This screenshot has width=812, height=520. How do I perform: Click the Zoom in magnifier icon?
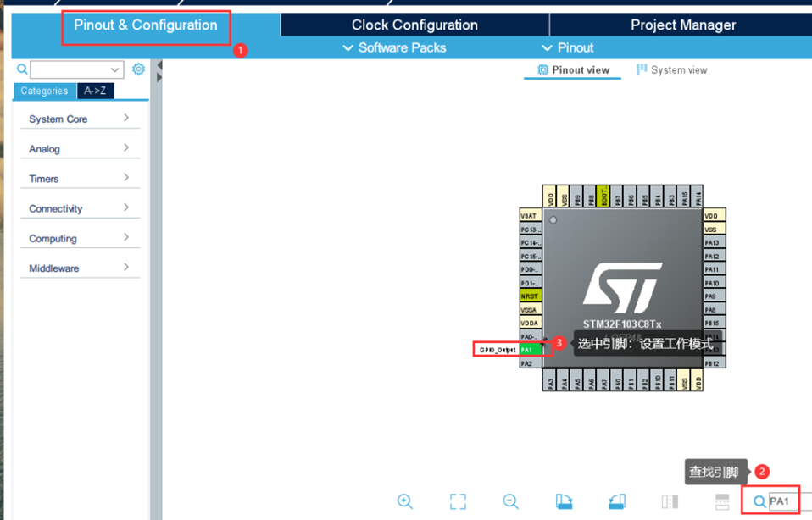(405, 501)
